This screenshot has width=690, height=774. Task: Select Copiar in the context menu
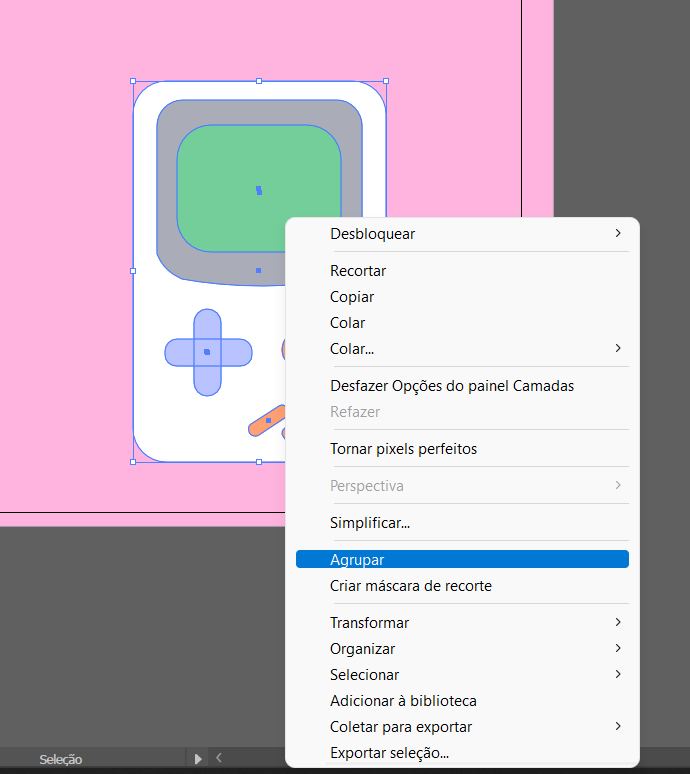(x=462, y=297)
